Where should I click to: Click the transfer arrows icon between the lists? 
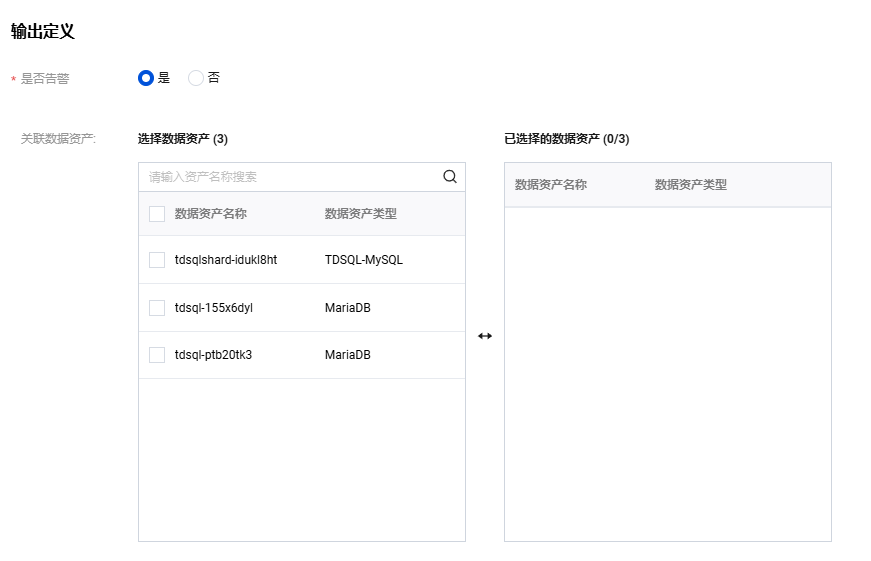point(485,336)
